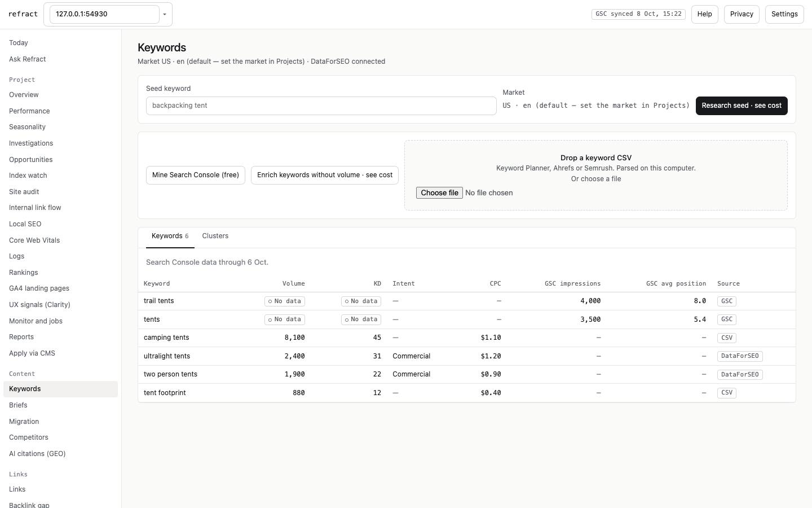Click Choose file for keyword CSV

(439, 193)
